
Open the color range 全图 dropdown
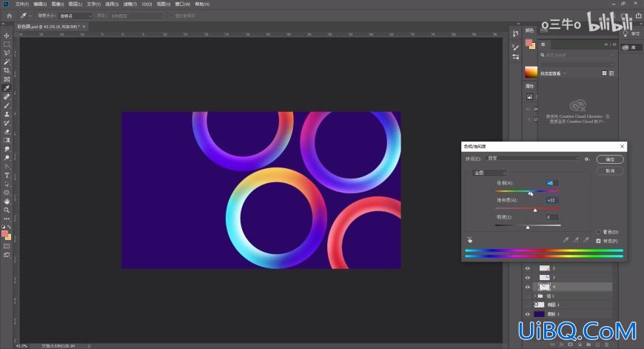coord(489,173)
